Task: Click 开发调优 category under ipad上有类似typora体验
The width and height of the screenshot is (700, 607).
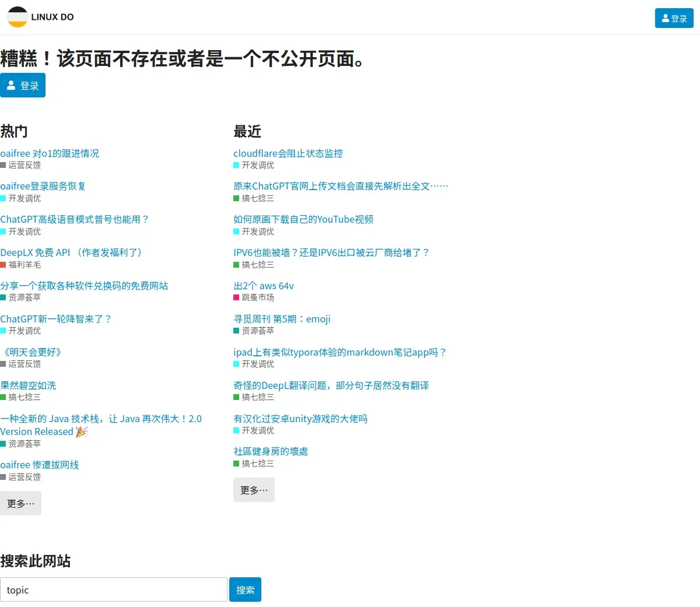Action: coord(254,364)
